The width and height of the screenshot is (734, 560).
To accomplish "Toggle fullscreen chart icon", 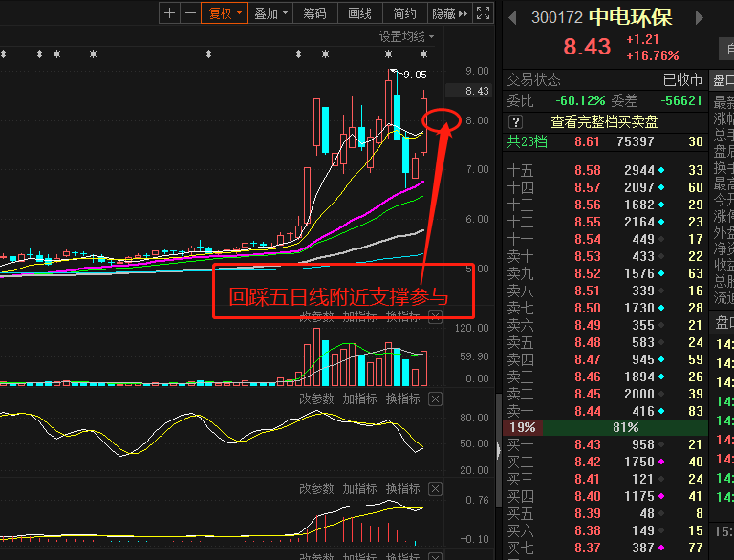I will coord(483,13).
